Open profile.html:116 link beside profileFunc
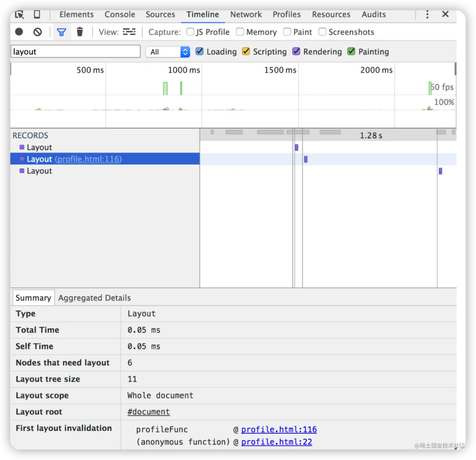The image size is (476, 460). [279, 429]
